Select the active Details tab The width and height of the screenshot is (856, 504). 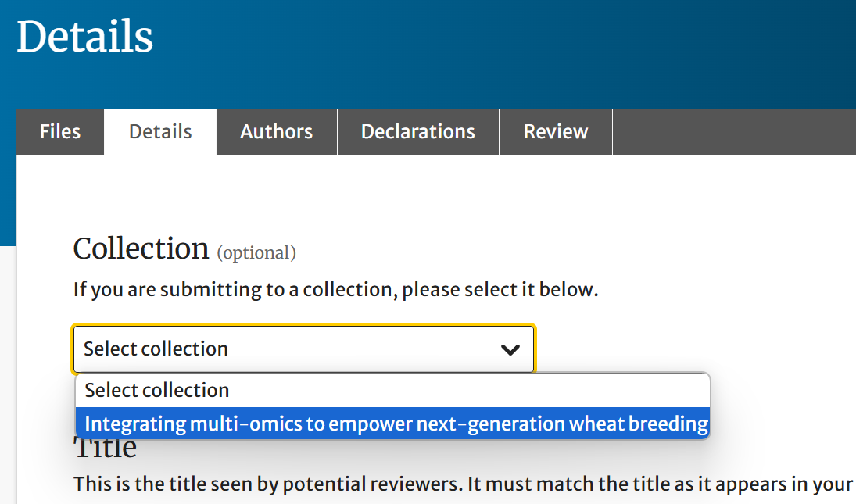point(160,132)
